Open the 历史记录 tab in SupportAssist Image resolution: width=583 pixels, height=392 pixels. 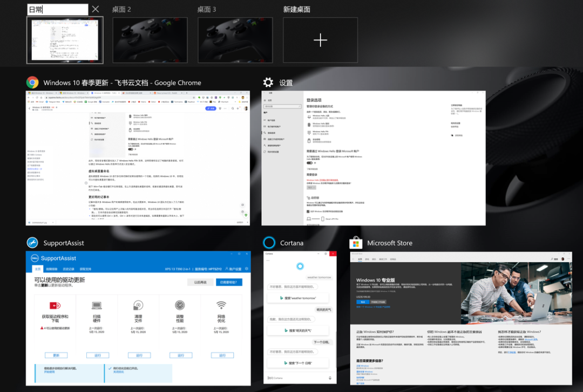[69, 269]
